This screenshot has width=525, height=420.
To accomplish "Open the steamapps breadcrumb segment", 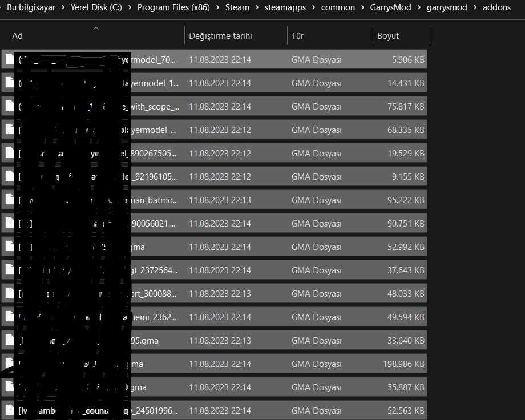I will point(285,7).
